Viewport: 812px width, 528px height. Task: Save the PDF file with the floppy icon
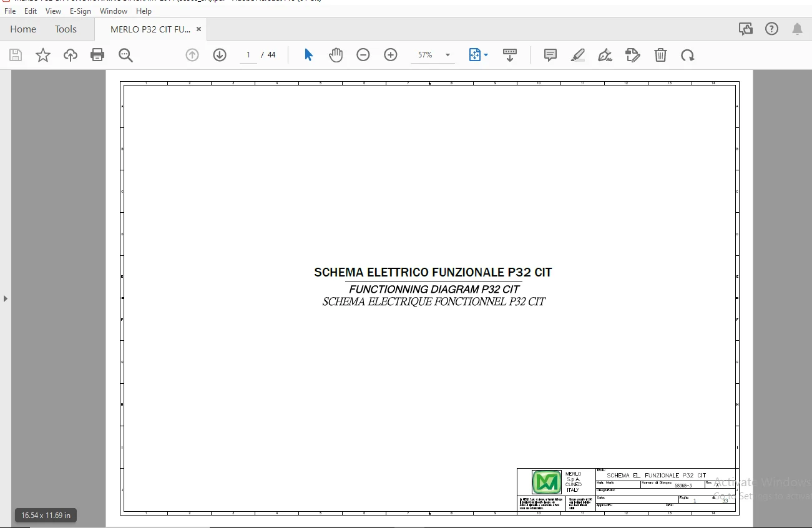point(16,55)
